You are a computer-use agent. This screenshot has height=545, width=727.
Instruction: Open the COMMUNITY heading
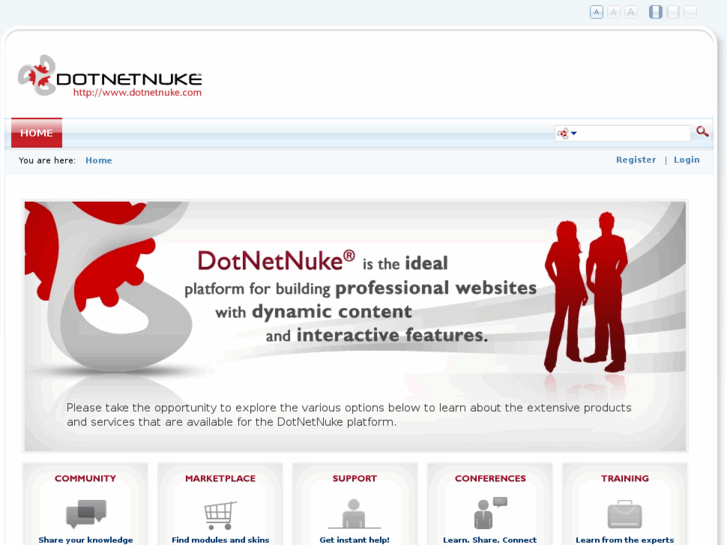85,479
